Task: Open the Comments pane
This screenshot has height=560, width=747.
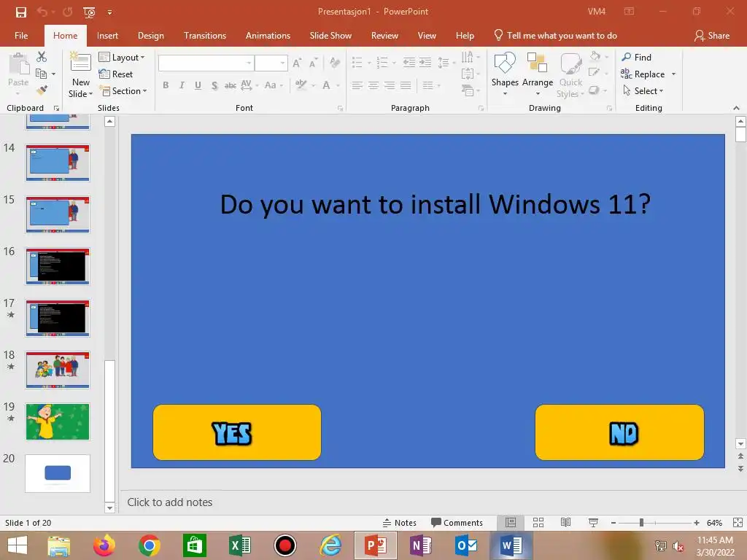Action: pos(457,523)
